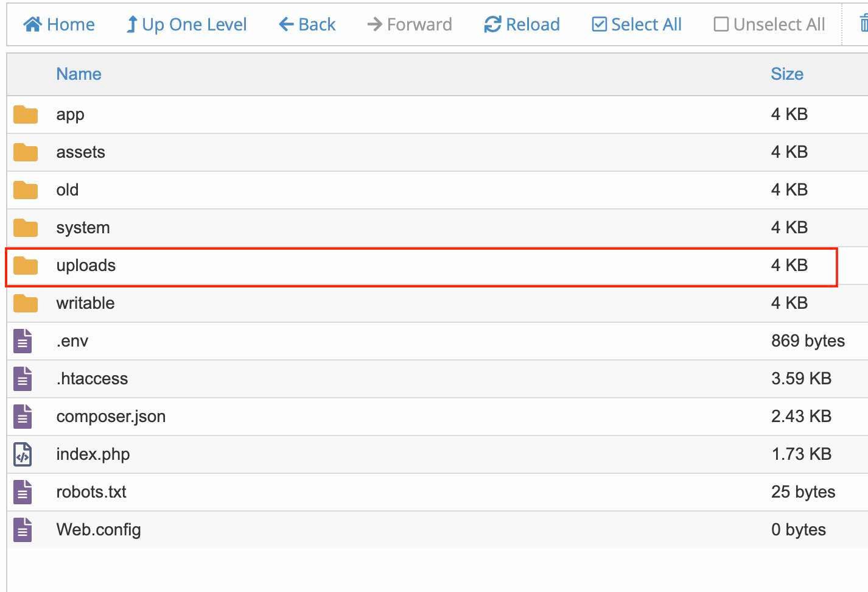Click the system folder icon
This screenshot has height=592, width=868.
click(x=26, y=228)
